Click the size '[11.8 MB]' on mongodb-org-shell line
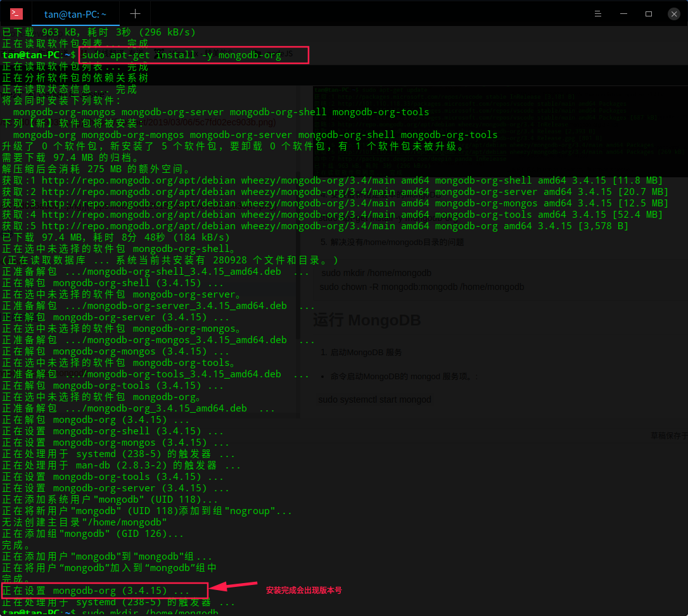688x616 pixels. [x=637, y=180]
